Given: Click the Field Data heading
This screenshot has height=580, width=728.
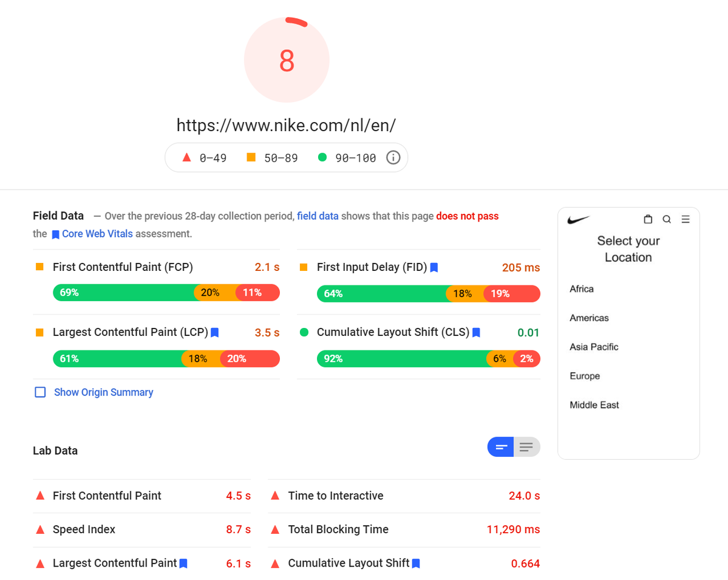Looking at the screenshot, I should (58, 216).
